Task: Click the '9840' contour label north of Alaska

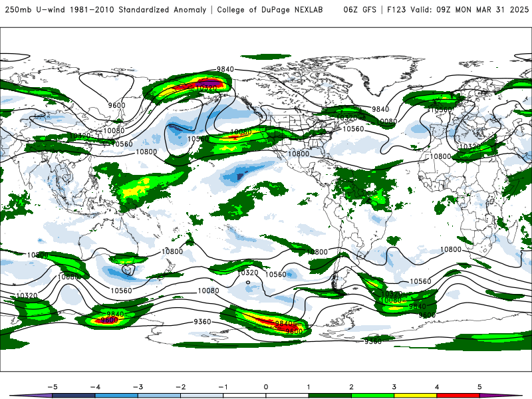Action: pos(225,69)
